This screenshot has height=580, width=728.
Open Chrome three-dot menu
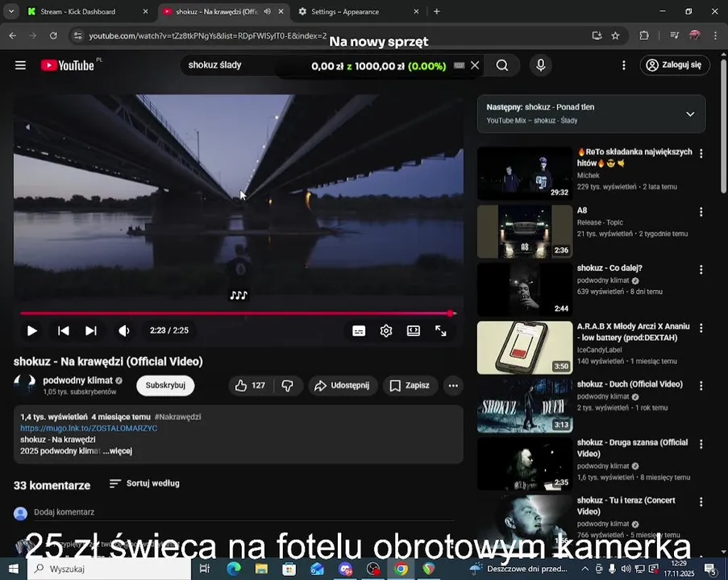(x=715, y=35)
